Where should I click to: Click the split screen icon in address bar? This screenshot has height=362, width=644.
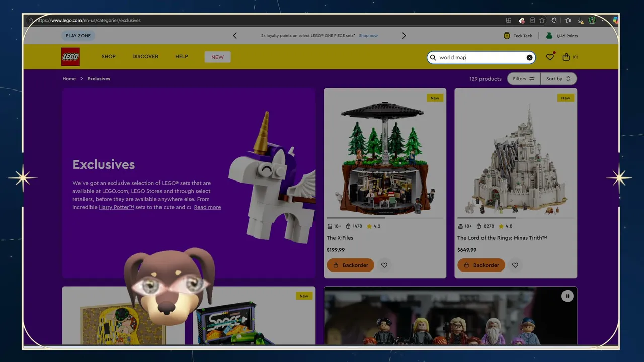[x=509, y=21]
